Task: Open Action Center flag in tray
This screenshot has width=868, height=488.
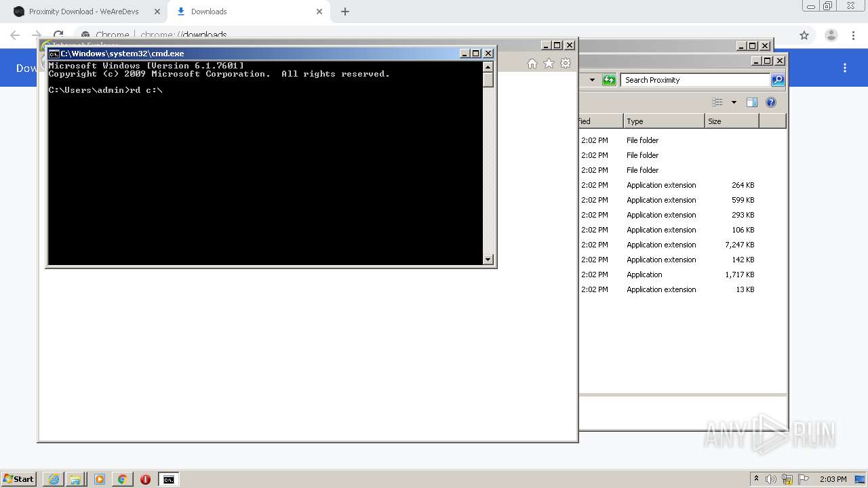Action: [x=804, y=479]
